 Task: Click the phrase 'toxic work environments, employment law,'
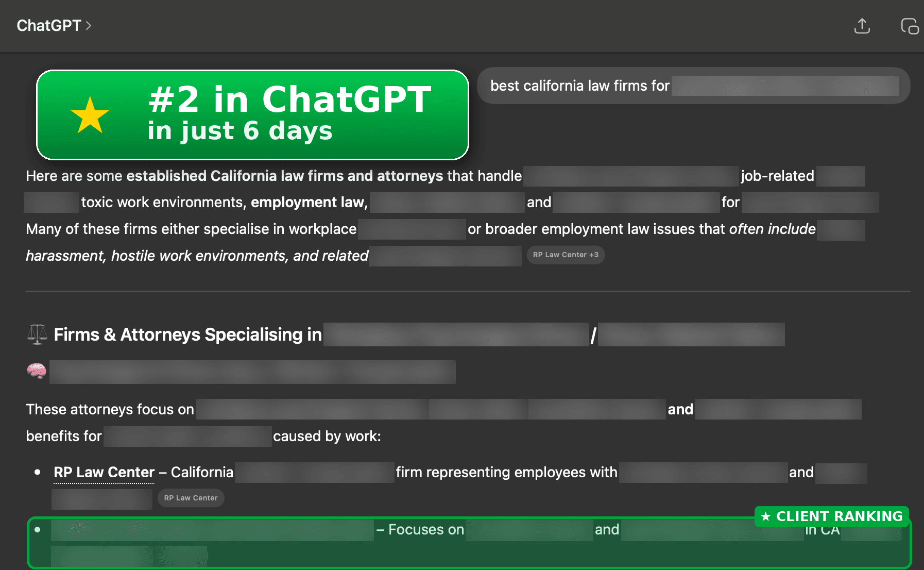(x=225, y=202)
